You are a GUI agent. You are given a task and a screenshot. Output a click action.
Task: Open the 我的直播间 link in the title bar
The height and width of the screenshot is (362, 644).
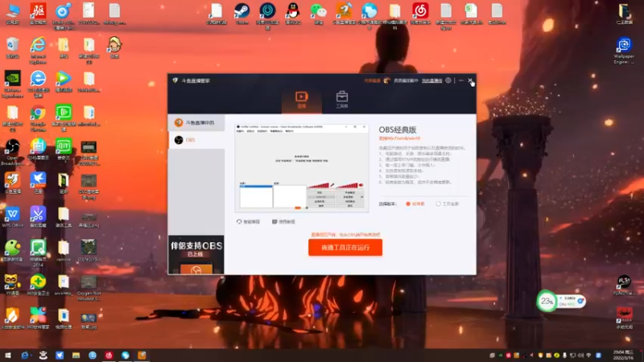coord(431,80)
